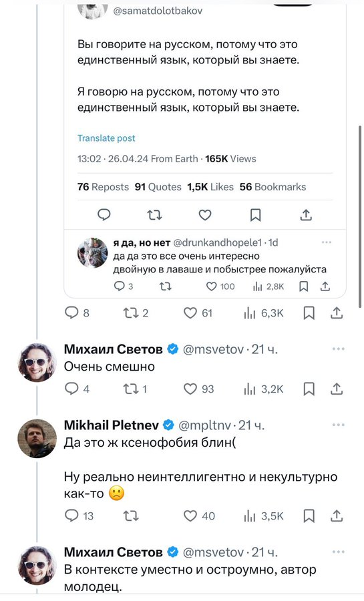Open replies on the Pletnev comment with 13
The height and width of the screenshot is (601, 364).
[79, 516]
